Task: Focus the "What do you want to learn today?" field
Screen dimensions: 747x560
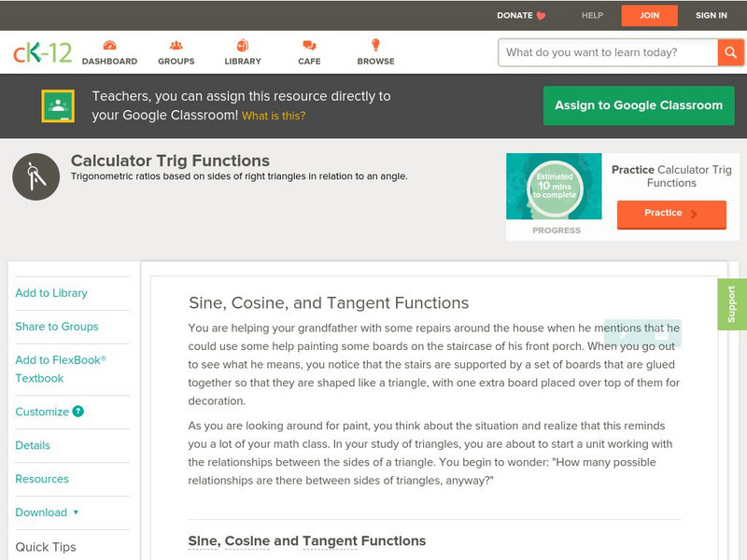Action: click(x=609, y=52)
